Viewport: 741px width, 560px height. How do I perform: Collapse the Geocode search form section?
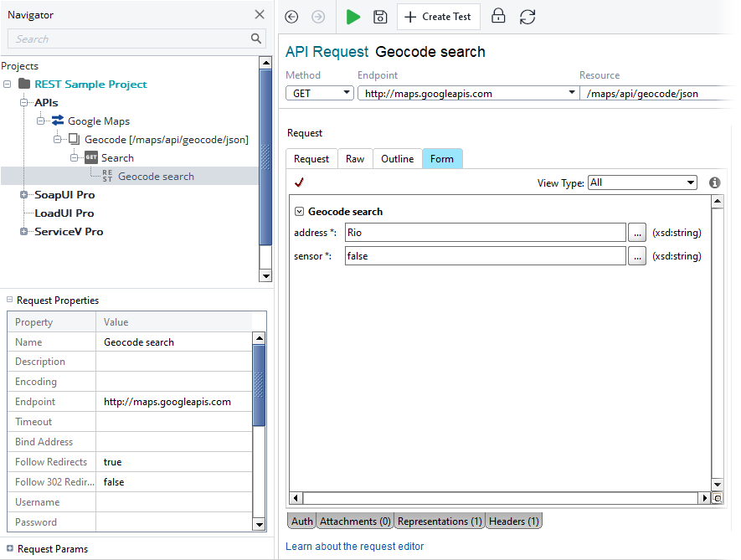click(x=299, y=212)
